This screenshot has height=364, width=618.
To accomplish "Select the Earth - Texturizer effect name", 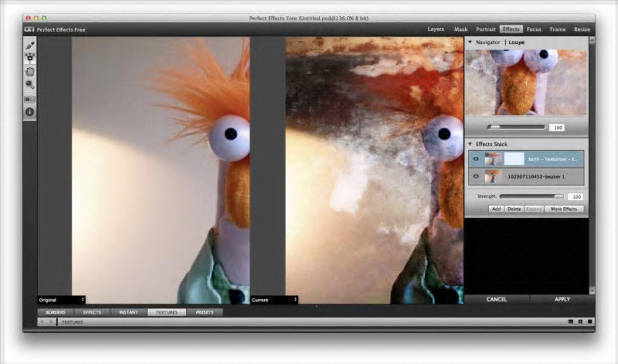I will pos(553,159).
